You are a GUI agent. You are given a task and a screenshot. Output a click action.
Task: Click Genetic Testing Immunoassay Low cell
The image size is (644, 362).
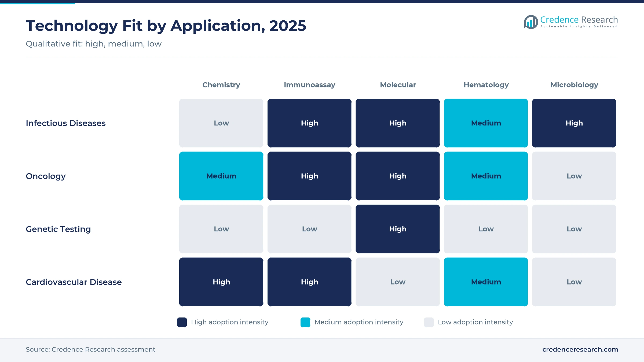click(309, 229)
